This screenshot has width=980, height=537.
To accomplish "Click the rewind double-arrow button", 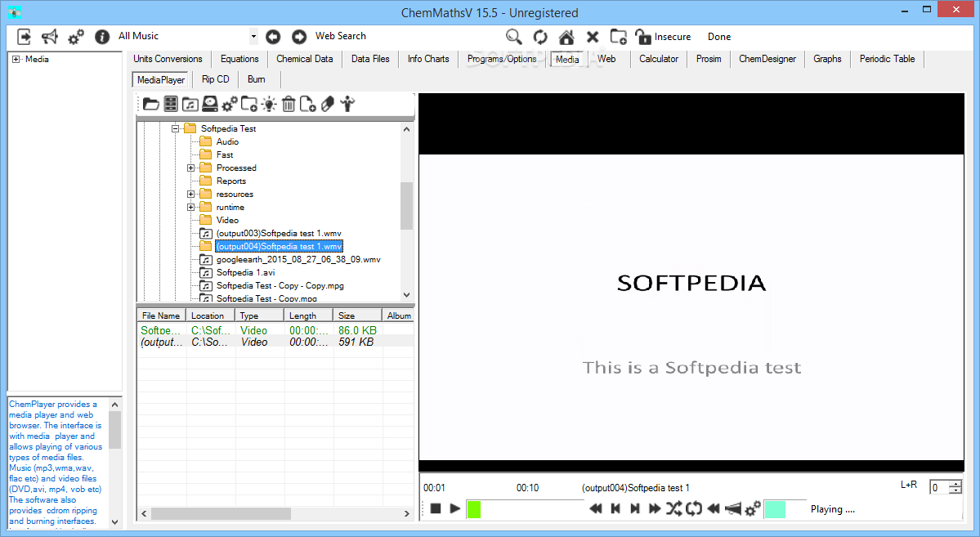I will [x=596, y=509].
